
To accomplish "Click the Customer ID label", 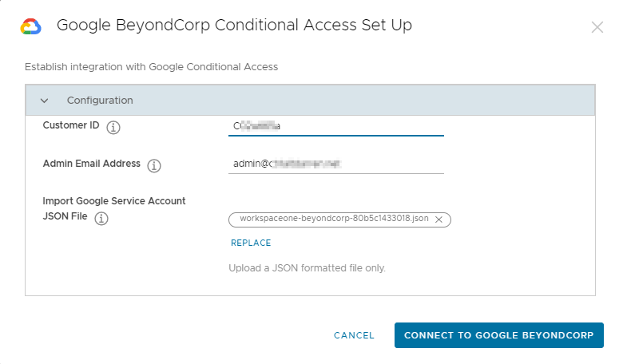I will [x=70, y=126].
